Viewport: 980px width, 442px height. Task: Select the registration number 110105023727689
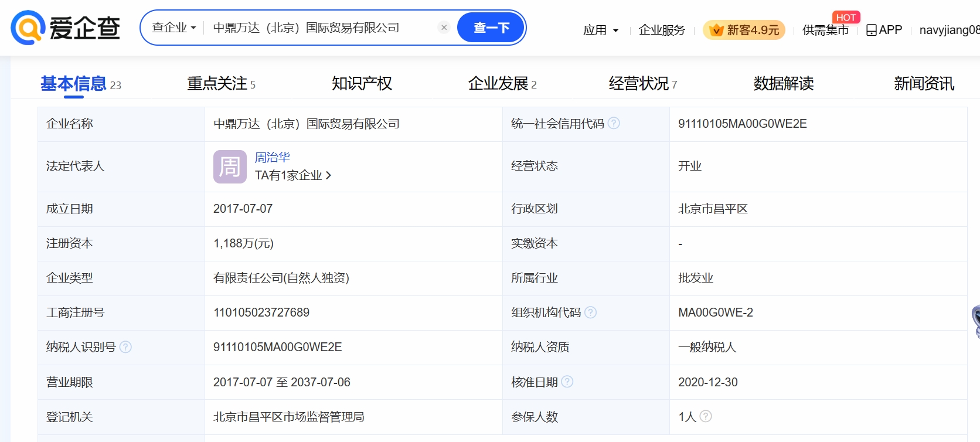pos(261,312)
